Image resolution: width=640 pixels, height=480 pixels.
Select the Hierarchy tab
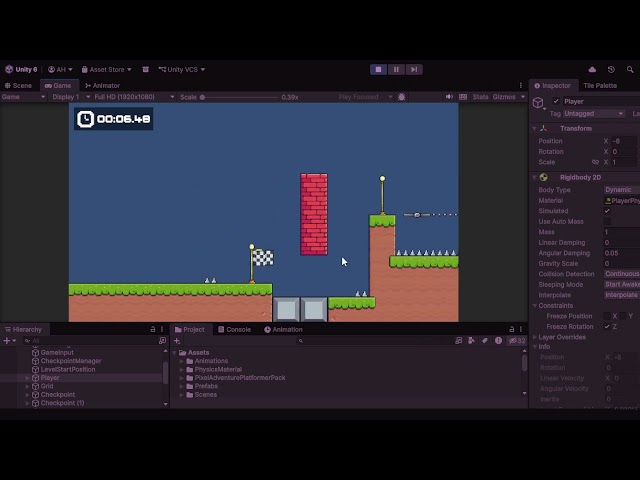tap(24, 330)
